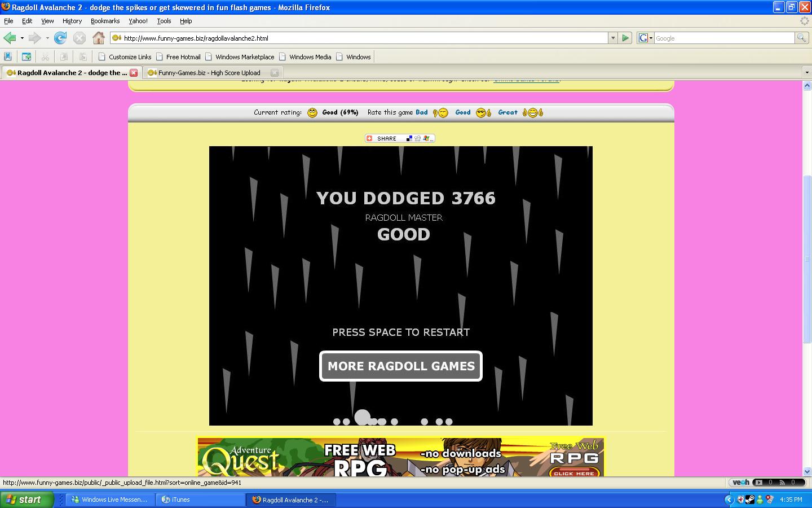The width and height of the screenshot is (812, 508).
Task: Open the Windows Marketplace bookmark
Action: [240, 56]
